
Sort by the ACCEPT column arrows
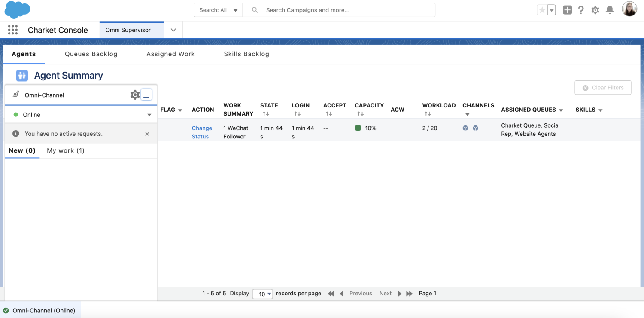pos(329,114)
